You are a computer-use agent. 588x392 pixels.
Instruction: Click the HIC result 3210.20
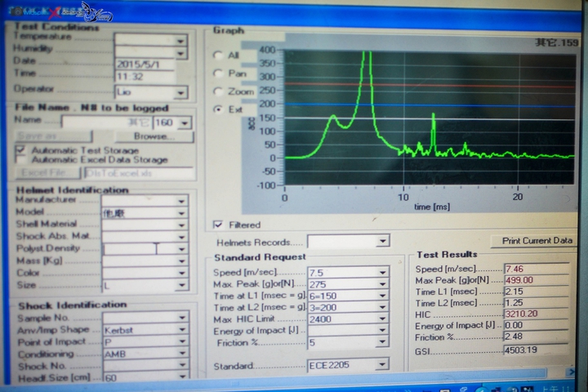(537, 314)
